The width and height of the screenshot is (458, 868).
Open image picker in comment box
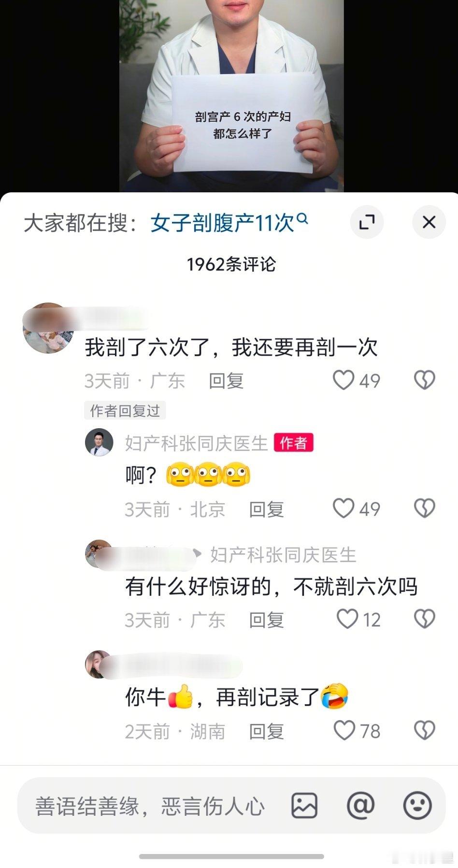point(304,806)
